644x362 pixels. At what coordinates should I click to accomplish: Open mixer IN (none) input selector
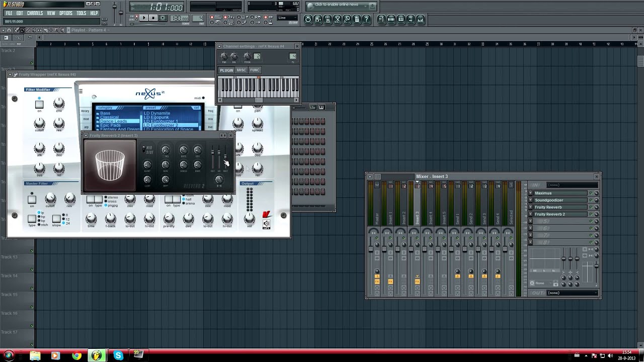[572, 185]
